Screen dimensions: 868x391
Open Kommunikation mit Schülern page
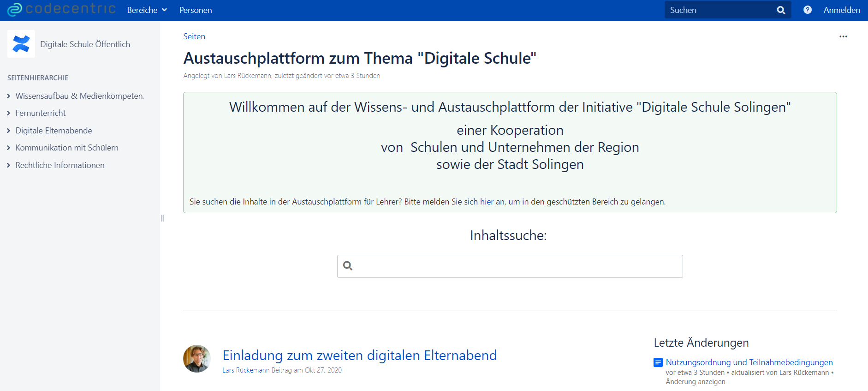[x=67, y=148]
